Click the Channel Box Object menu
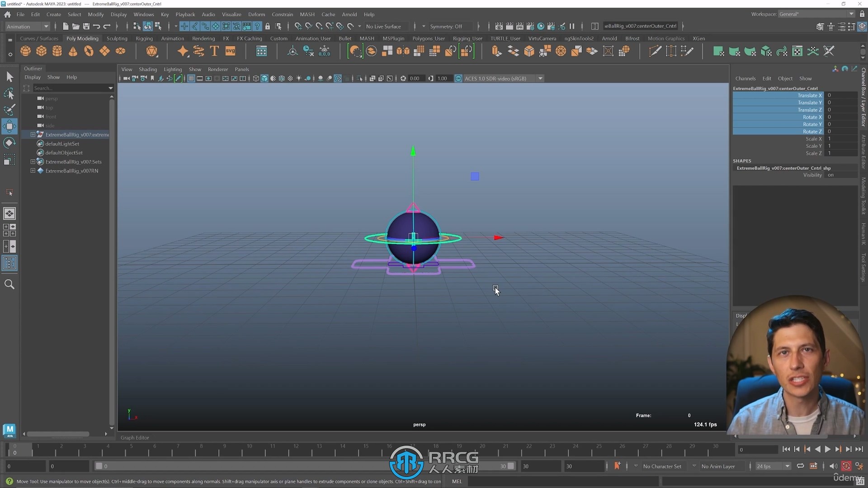Image resolution: width=868 pixels, height=488 pixels. 785,78
